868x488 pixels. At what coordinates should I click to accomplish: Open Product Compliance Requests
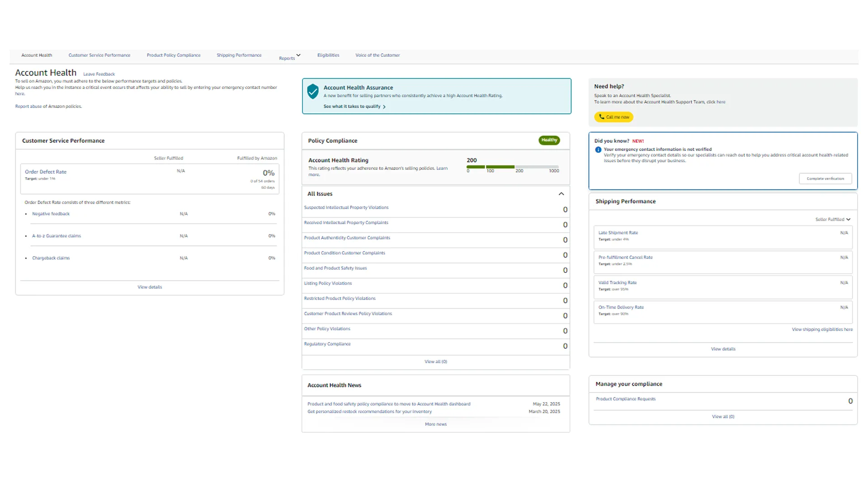(625, 399)
